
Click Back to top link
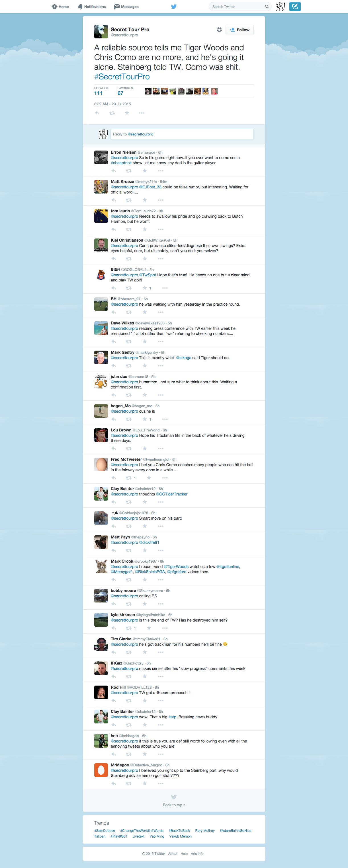coord(174,805)
